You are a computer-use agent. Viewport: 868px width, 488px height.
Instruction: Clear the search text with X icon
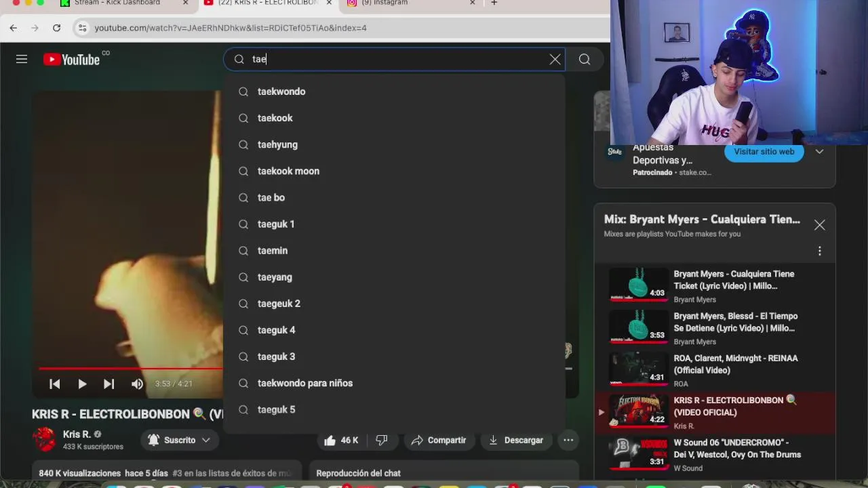pyautogui.click(x=555, y=60)
